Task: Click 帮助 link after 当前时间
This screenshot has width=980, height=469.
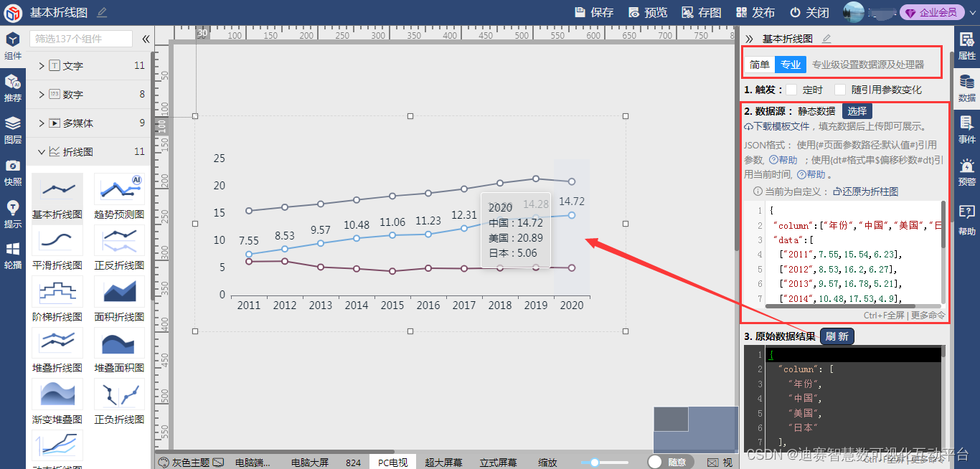Action: pos(811,174)
